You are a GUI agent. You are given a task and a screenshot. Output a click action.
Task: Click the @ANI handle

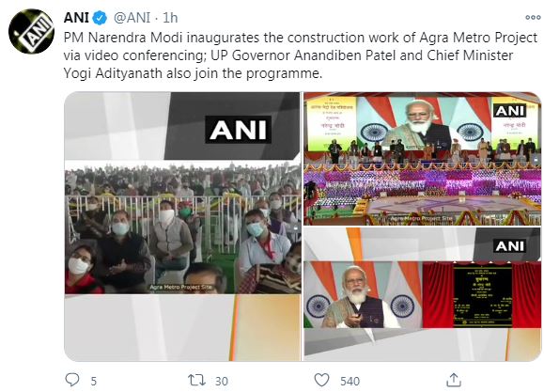[x=132, y=18]
